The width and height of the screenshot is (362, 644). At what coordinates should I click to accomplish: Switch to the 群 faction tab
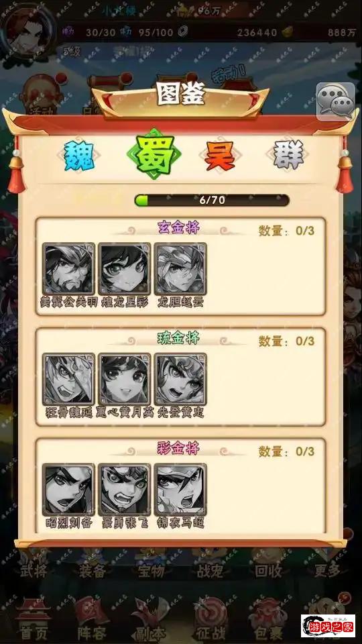point(288,155)
